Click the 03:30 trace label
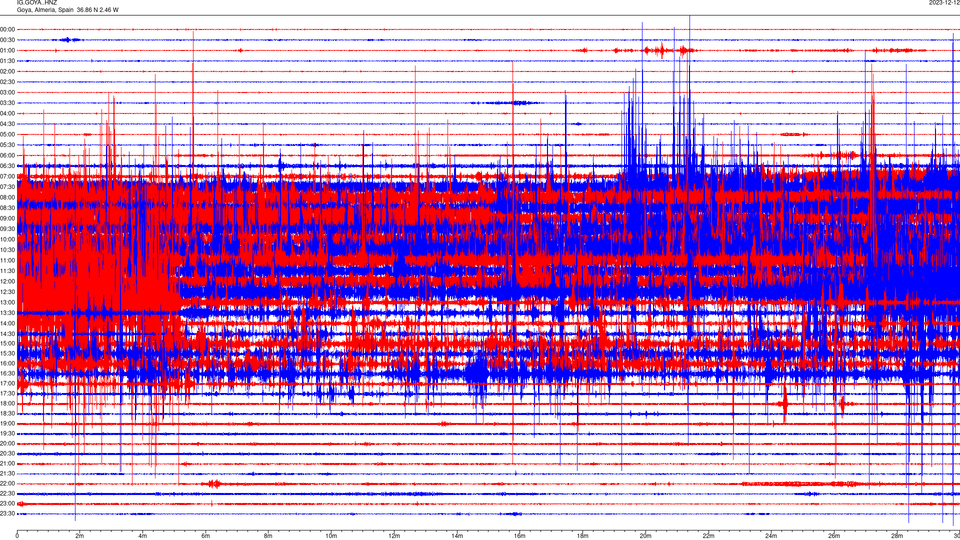The height and width of the screenshot is (540, 960). pyautogui.click(x=7, y=103)
